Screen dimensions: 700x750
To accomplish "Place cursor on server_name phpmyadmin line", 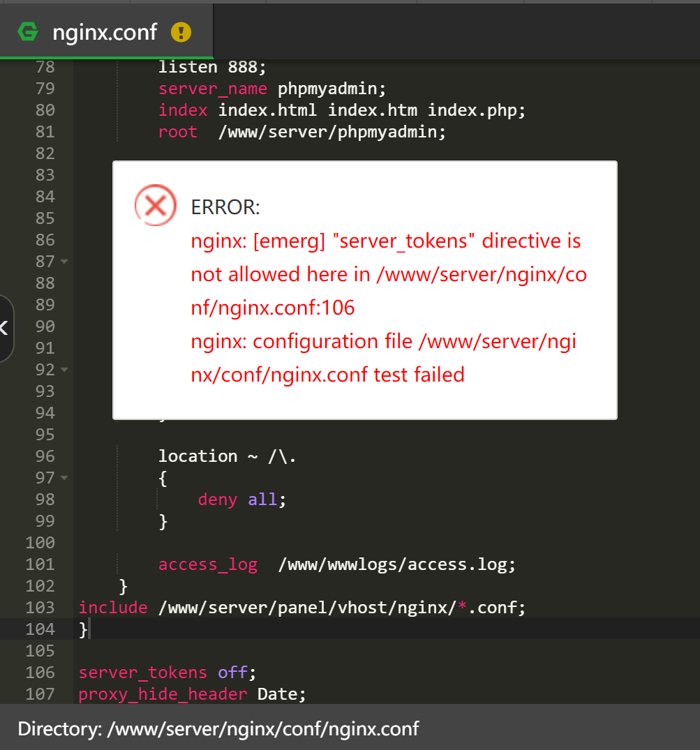I will pyautogui.click(x=271, y=89).
